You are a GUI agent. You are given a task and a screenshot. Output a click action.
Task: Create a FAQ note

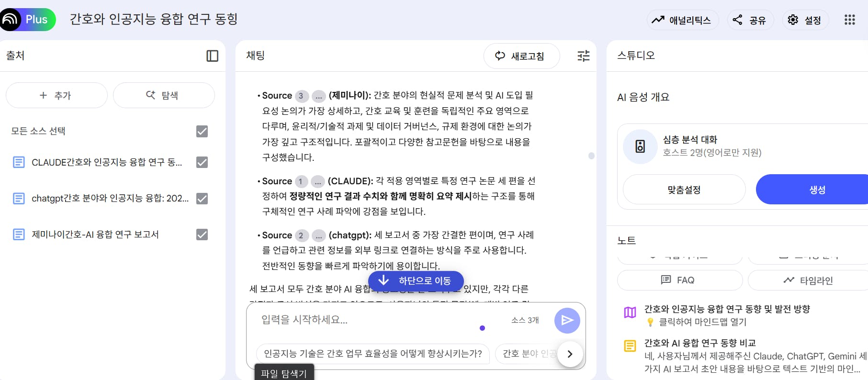[x=680, y=280]
